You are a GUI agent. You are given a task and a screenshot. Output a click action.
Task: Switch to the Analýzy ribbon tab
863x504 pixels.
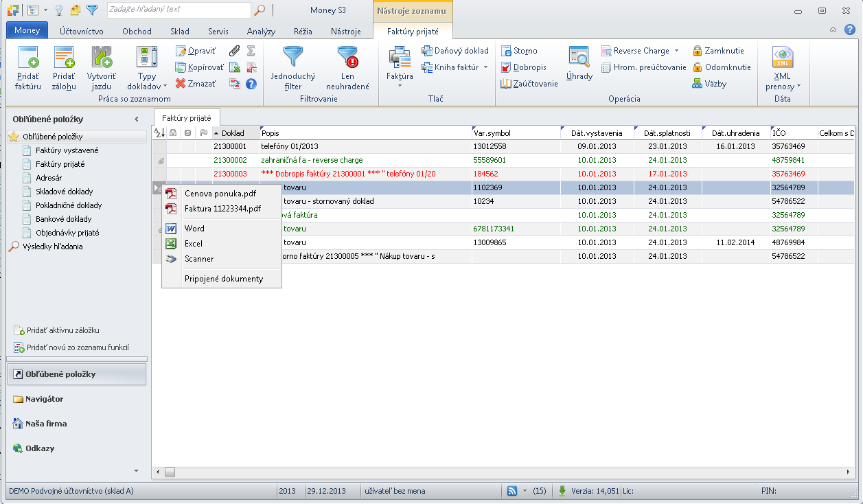click(261, 32)
